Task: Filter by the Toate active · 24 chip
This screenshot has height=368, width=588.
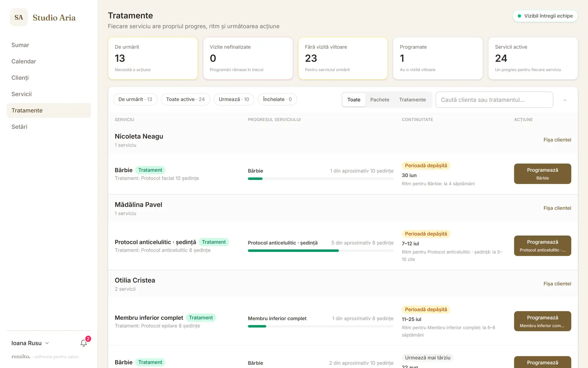Action: pos(185,99)
